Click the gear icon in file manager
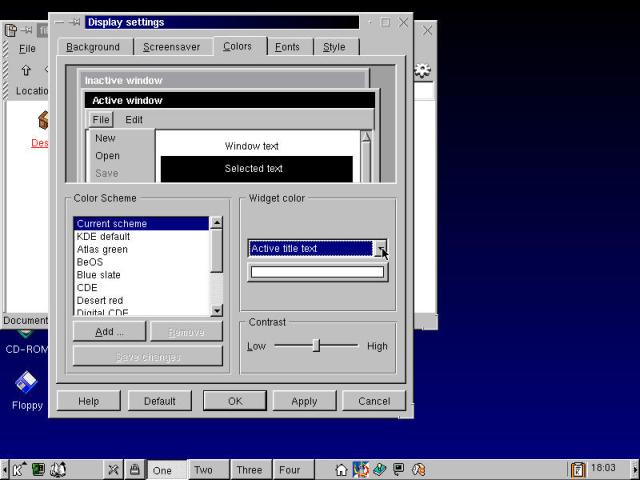Image resolution: width=640 pixels, height=480 pixels. pyautogui.click(x=423, y=71)
